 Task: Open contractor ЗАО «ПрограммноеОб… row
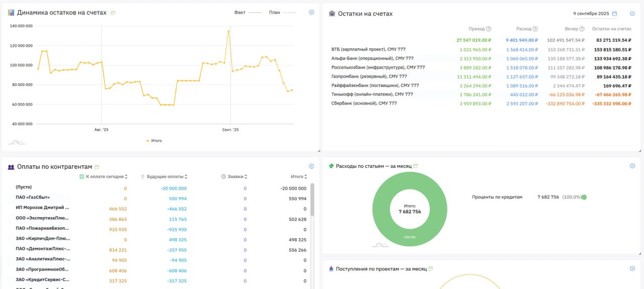pyautogui.click(x=158, y=270)
